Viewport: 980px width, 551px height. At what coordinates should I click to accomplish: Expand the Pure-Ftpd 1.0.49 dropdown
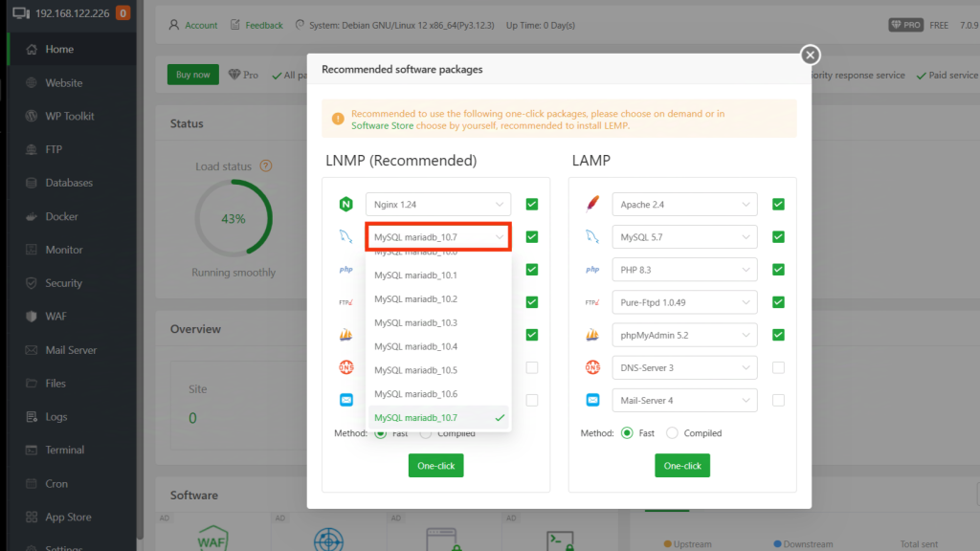pos(683,302)
